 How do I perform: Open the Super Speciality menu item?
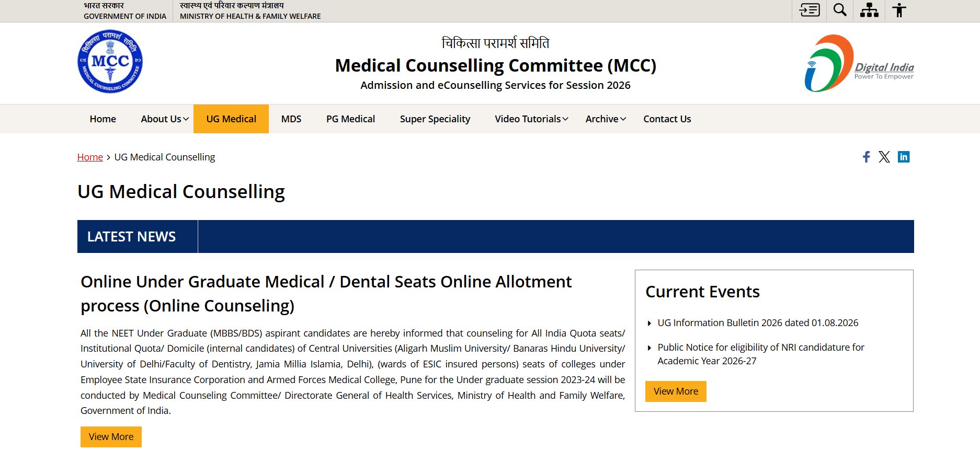click(x=435, y=119)
